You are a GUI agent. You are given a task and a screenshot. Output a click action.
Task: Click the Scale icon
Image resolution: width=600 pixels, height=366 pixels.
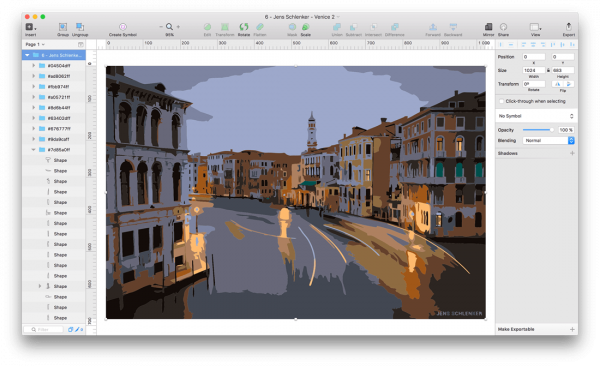[305, 27]
